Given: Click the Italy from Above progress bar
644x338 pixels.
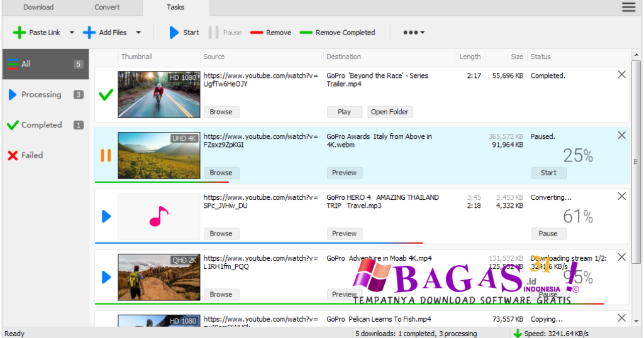Looking at the screenshot, I should click(162, 182).
